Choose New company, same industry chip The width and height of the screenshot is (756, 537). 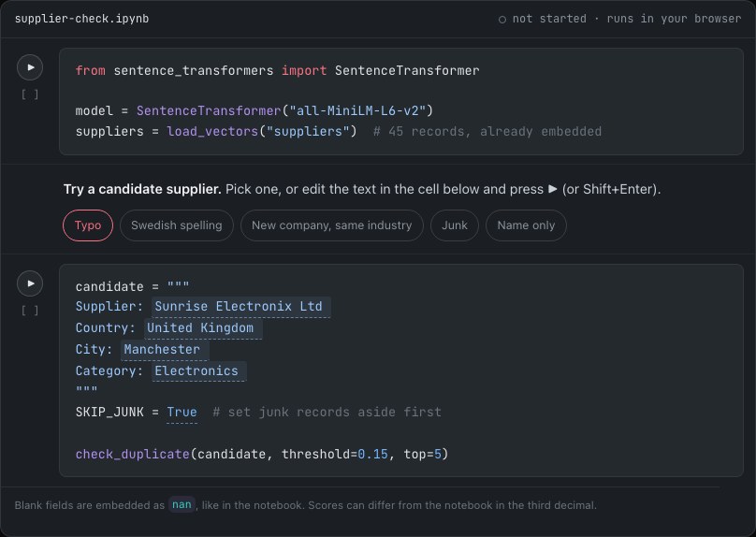332,225
